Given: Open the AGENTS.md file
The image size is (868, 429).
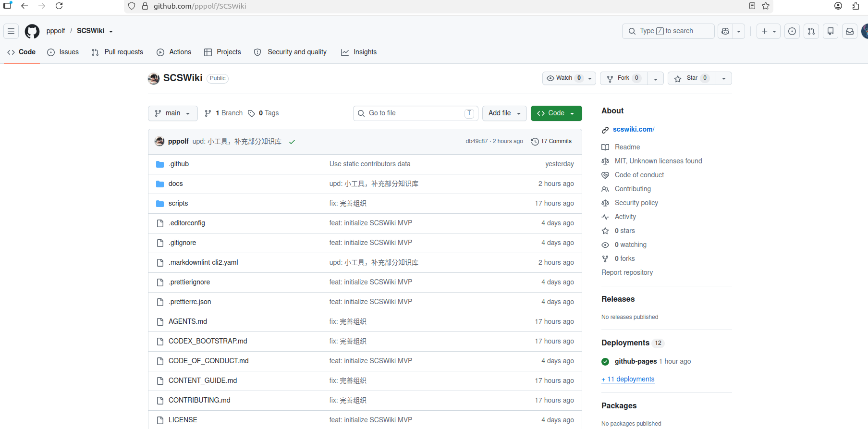Looking at the screenshot, I should pos(188,321).
